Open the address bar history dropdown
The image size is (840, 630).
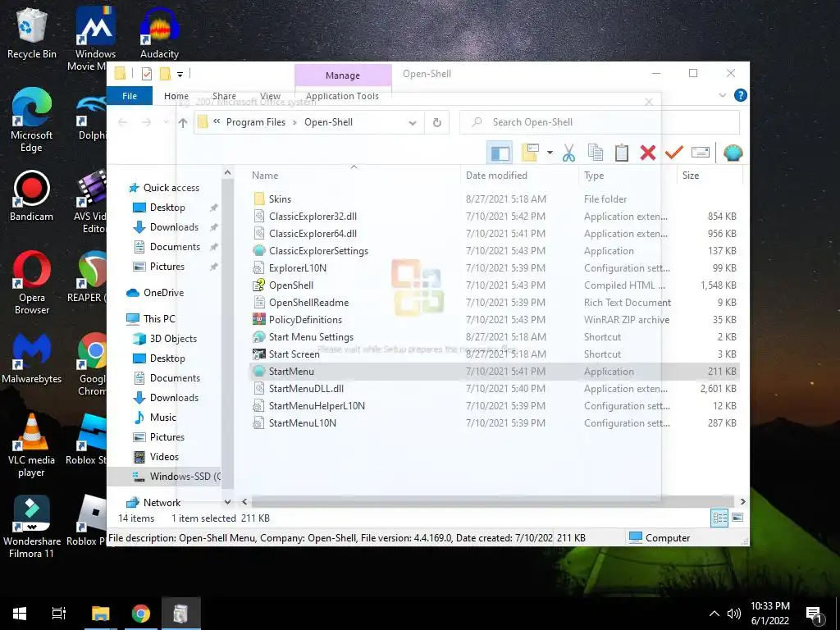412,123
